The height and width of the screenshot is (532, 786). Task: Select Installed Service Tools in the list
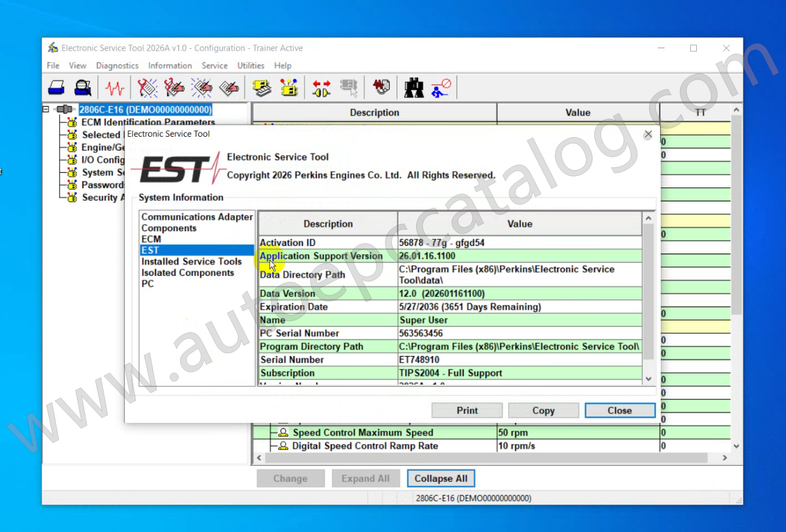click(x=192, y=261)
